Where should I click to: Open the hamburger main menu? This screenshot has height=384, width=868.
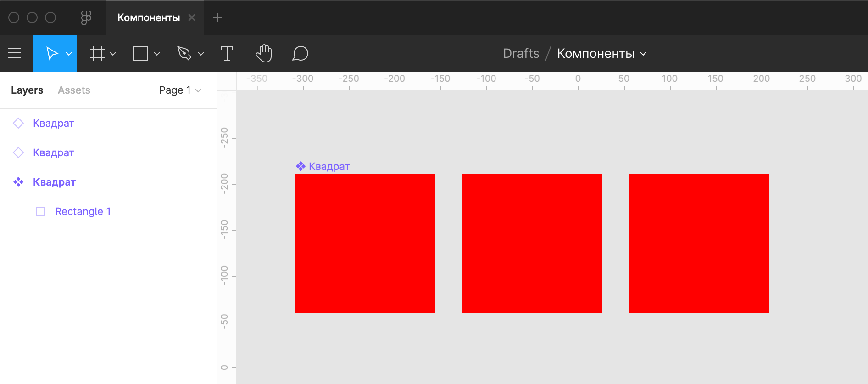click(x=15, y=53)
